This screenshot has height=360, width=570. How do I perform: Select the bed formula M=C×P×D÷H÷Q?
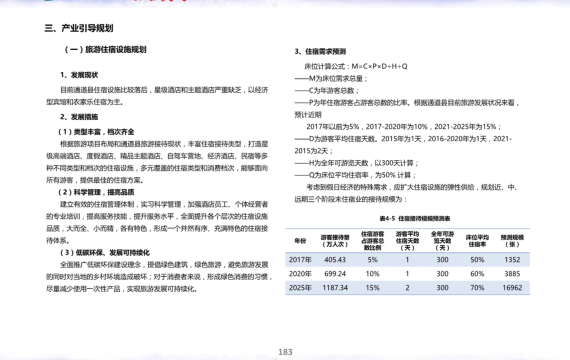pyautogui.click(x=379, y=66)
